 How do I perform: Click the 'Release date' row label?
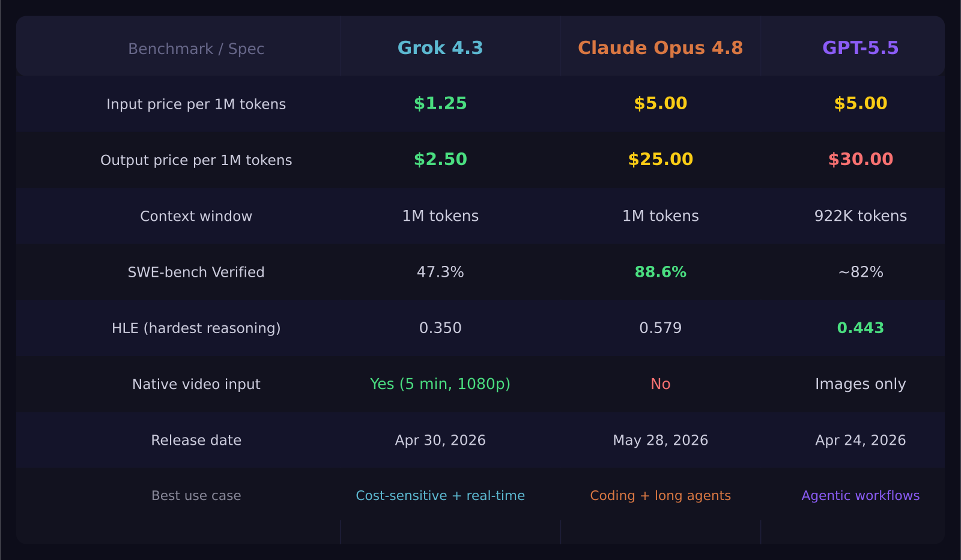tap(196, 441)
